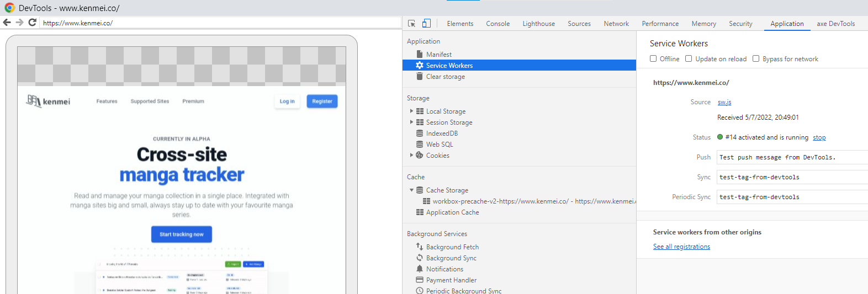Click the Clear storage trash icon
The image size is (868, 294).
coord(420,76)
